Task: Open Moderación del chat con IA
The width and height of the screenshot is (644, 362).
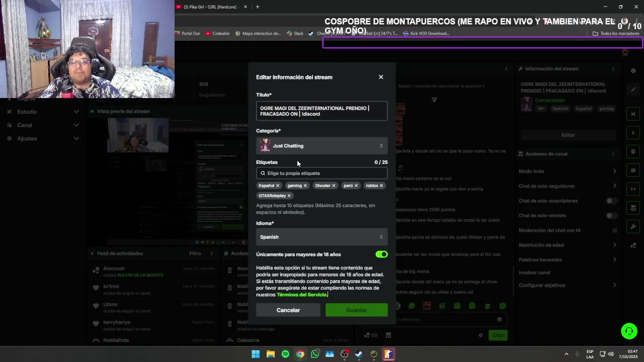Action: pyautogui.click(x=568, y=230)
